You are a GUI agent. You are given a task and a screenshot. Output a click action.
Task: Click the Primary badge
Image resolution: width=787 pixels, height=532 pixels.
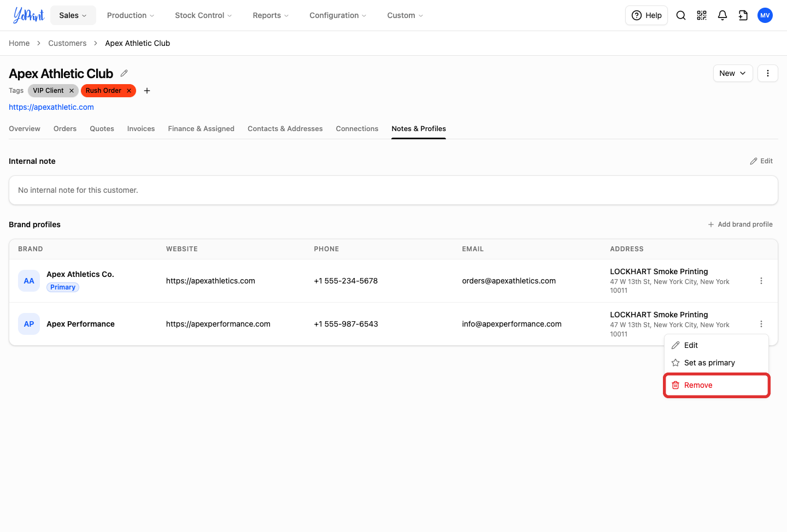pos(63,287)
